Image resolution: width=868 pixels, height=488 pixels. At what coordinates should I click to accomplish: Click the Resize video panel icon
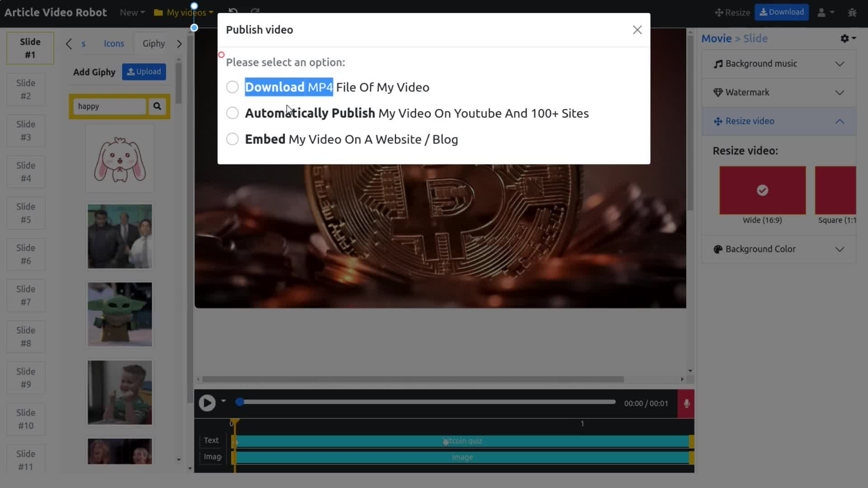(718, 121)
